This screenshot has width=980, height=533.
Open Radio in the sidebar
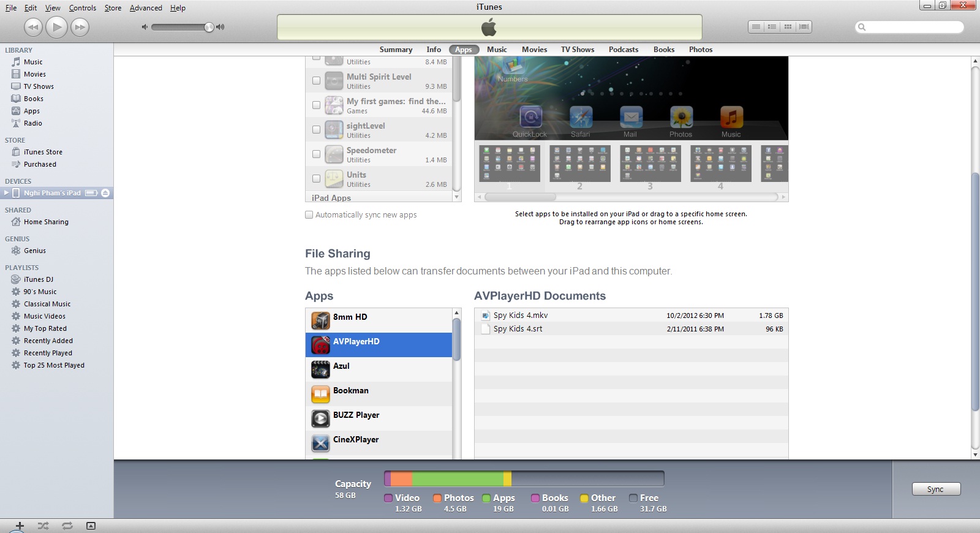coord(33,123)
